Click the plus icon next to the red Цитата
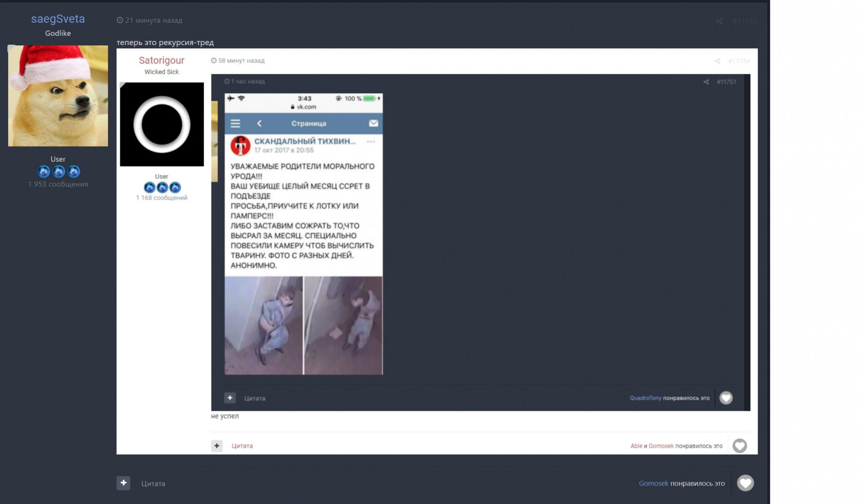Viewport: 858px width, 504px height. [217, 446]
